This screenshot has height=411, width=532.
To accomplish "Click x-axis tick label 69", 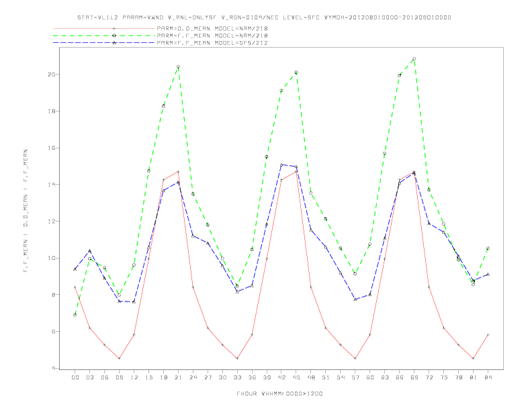I will 414,377.
